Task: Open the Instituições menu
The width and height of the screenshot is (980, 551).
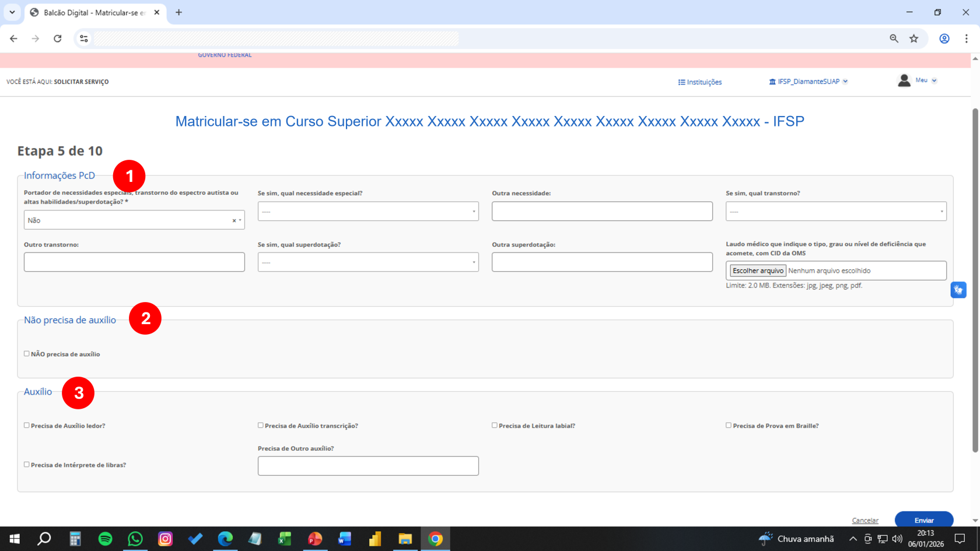Action: coord(700,82)
